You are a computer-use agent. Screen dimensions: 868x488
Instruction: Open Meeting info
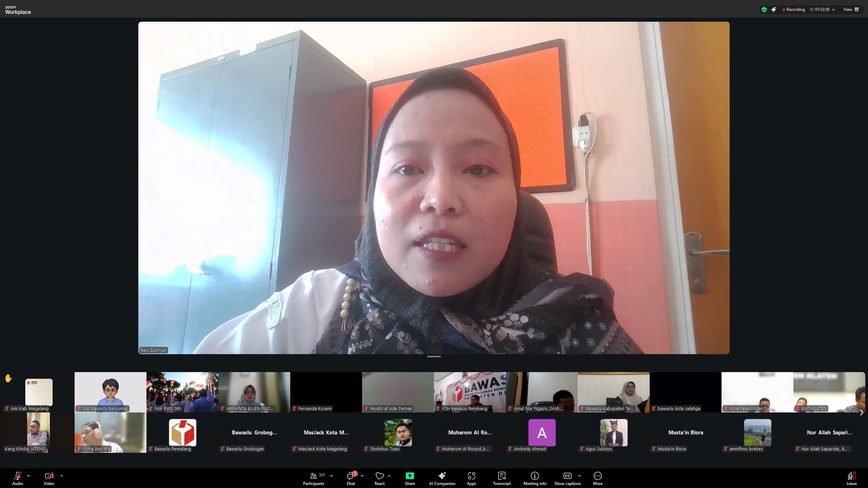pyautogui.click(x=535, y=476)
